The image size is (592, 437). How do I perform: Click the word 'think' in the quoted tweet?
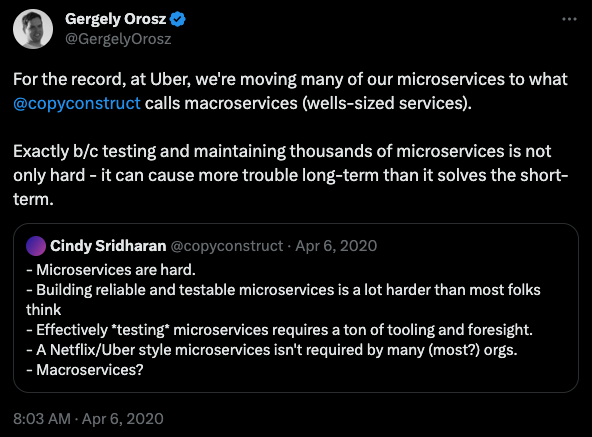click(43, 310)
